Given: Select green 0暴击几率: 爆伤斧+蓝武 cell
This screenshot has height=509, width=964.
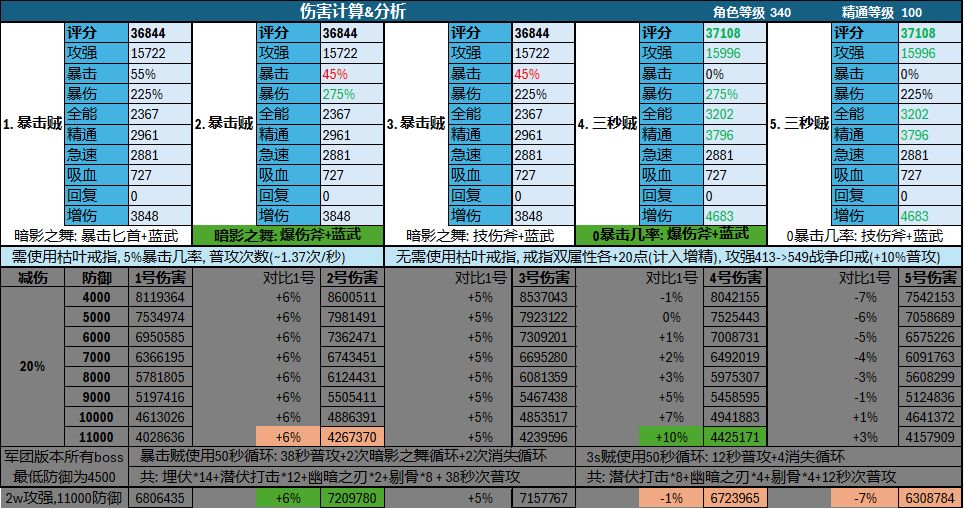Looking at the screenshot, I should click(671, 235).
